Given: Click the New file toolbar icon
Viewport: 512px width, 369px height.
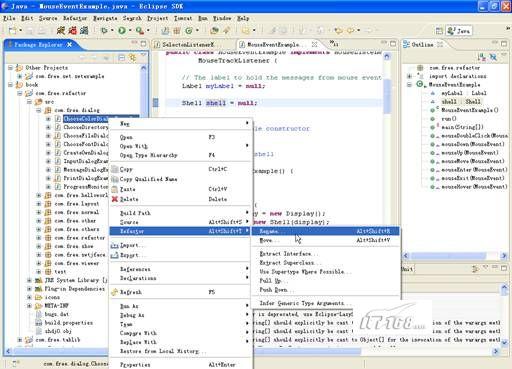Looking at the screenshot, I should pos(13,31).
